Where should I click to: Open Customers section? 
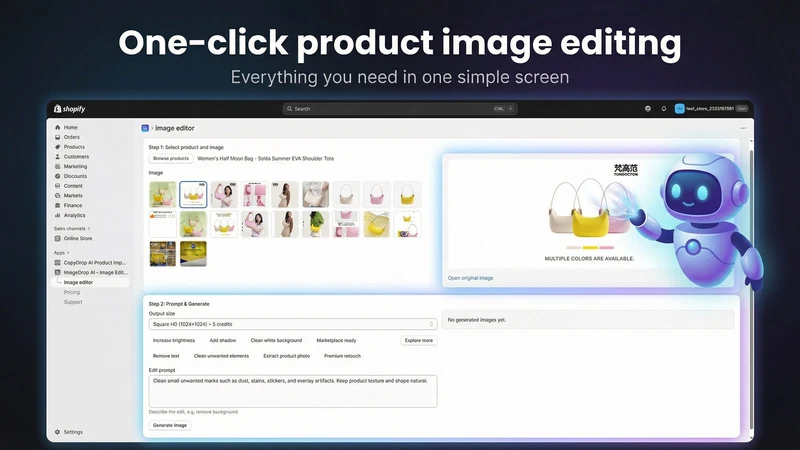[x=76, y=157]
